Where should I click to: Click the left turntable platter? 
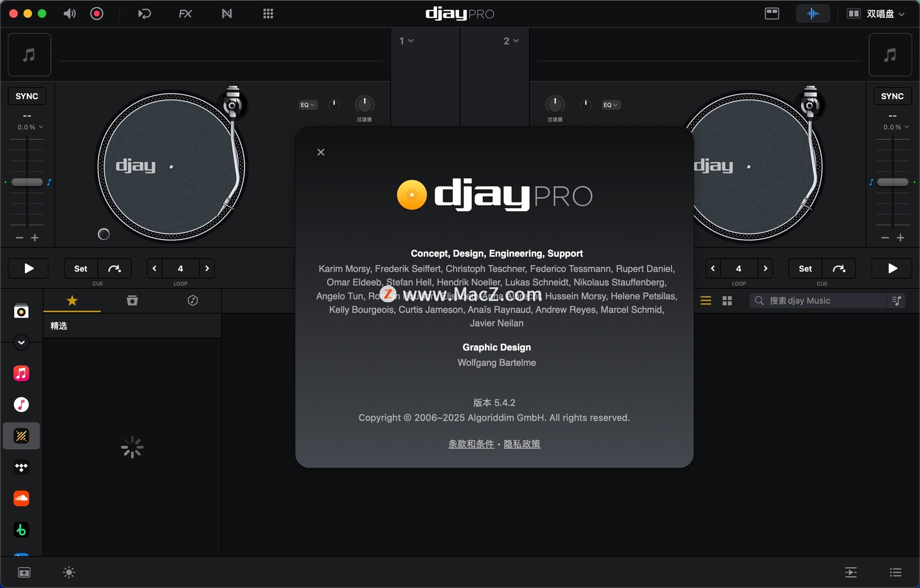click(171, 167)
